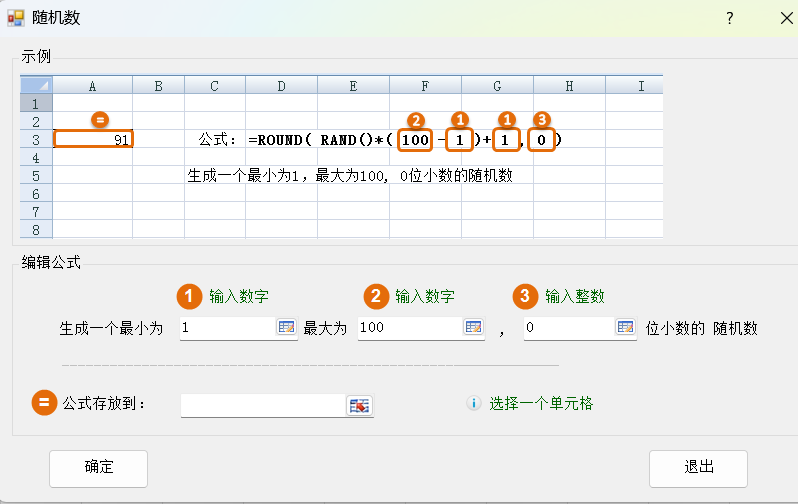This screenshot has height=504, width=798.
Task: Click cell A3 showing 91 in example
Action: point(93,140)
